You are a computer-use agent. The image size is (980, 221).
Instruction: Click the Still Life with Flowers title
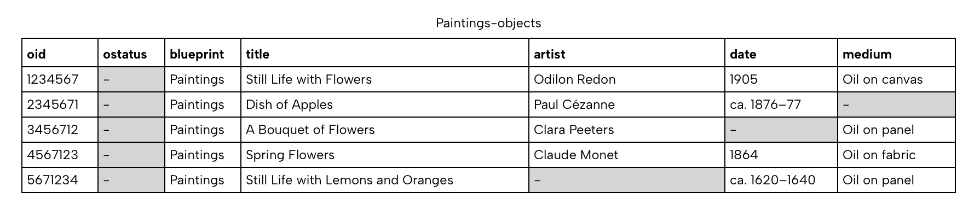309,79
